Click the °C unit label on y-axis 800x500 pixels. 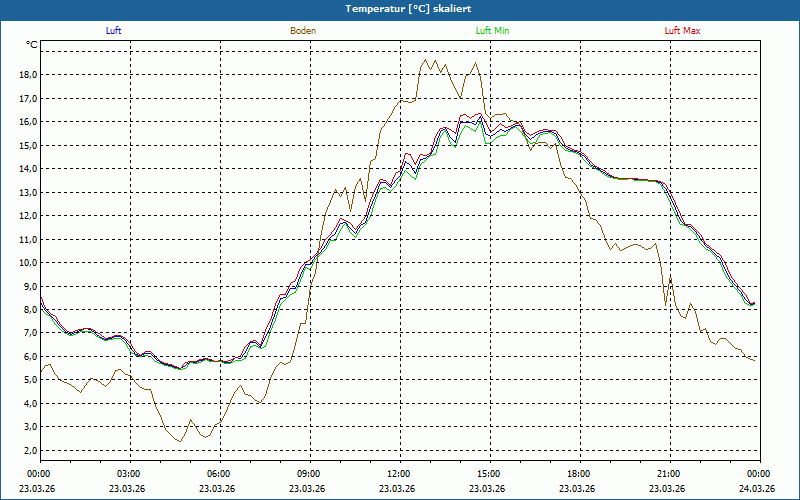tap(32, 45)
